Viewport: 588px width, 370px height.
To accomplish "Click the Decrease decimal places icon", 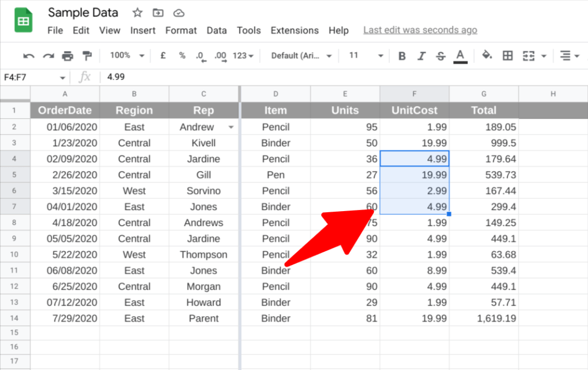I will pos(200,56).
